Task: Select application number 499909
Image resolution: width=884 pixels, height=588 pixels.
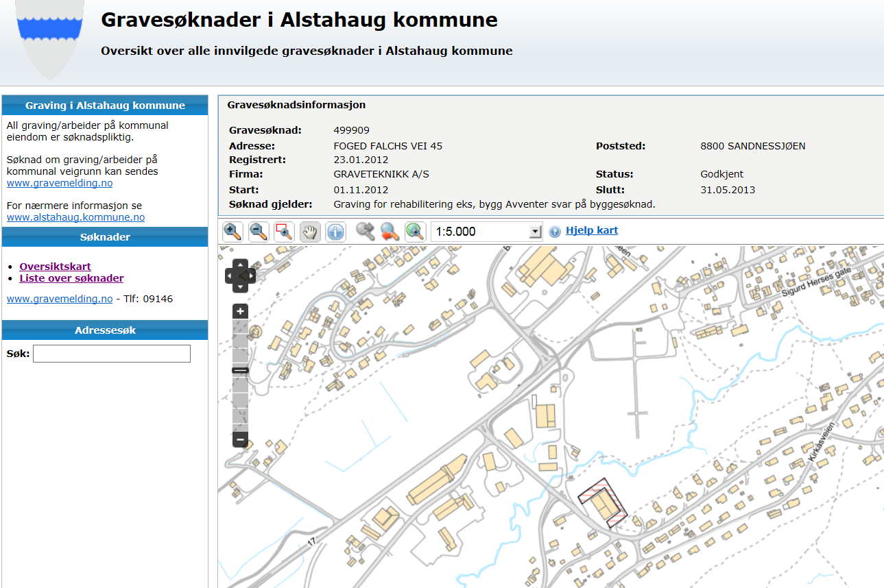Action: point(352,130)
